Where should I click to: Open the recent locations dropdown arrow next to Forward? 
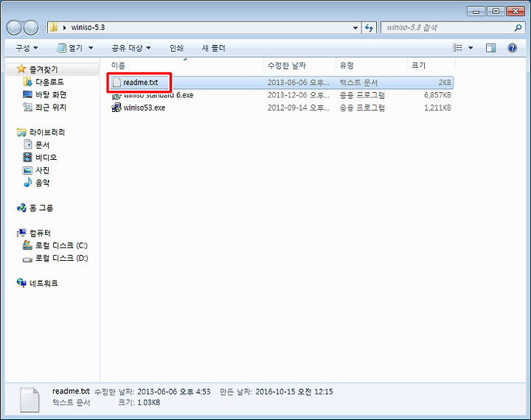pyautogui.click(x=43, y=28)
